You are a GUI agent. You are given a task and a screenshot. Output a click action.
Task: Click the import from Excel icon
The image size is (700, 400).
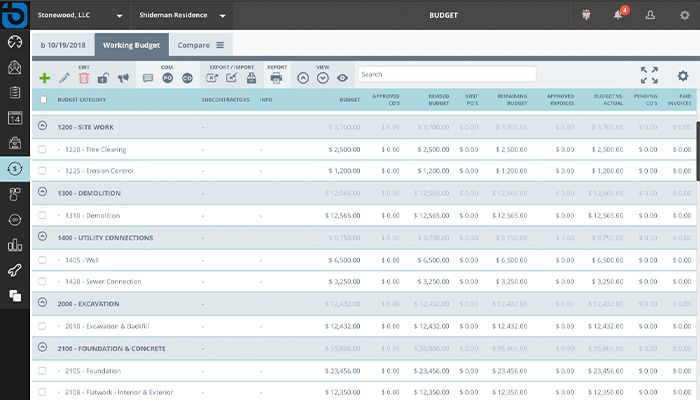click(x=232, y=78)
